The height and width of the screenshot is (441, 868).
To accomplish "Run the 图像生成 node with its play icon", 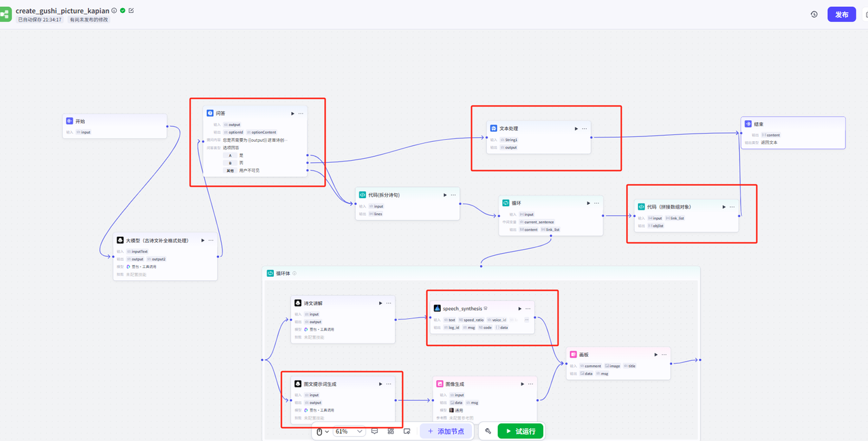I will (522, 384).
